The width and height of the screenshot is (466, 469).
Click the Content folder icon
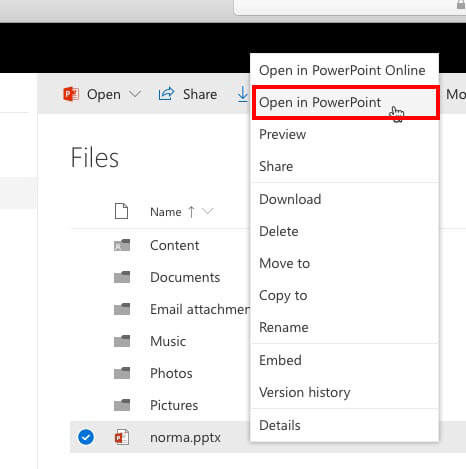[x=122, y=245]
